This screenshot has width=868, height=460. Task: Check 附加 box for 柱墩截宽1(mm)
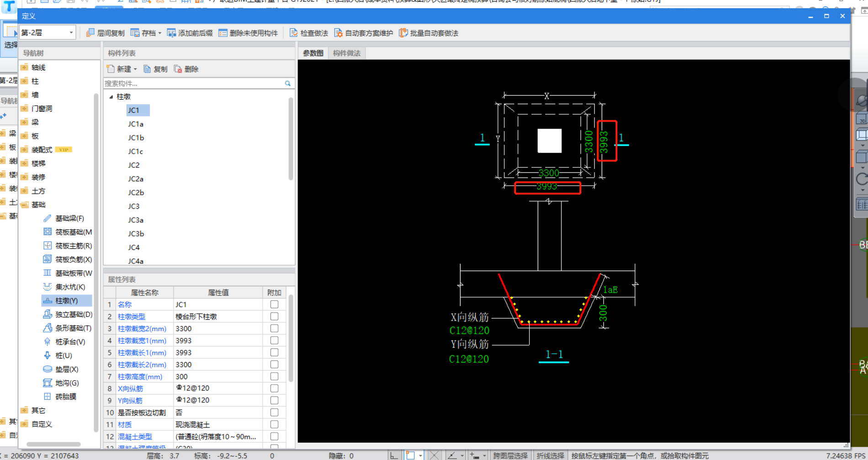click(x=274, y=341)
